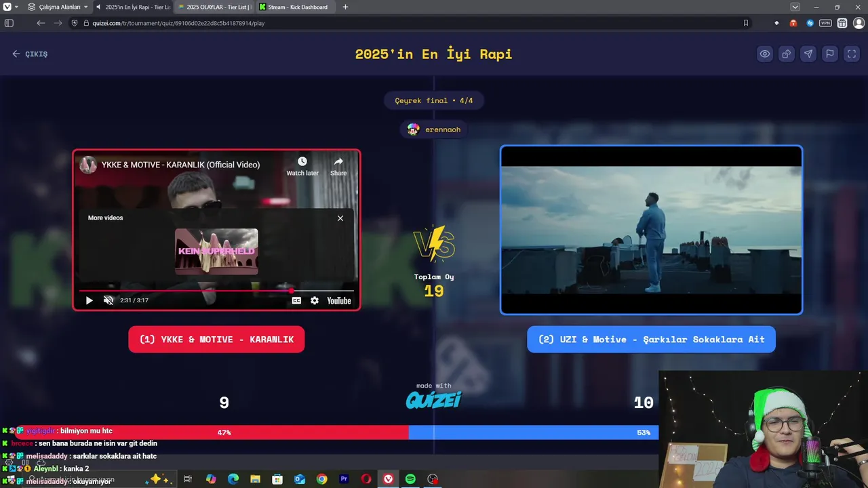Open Spotify from taskbar

[x=410, y=479]
